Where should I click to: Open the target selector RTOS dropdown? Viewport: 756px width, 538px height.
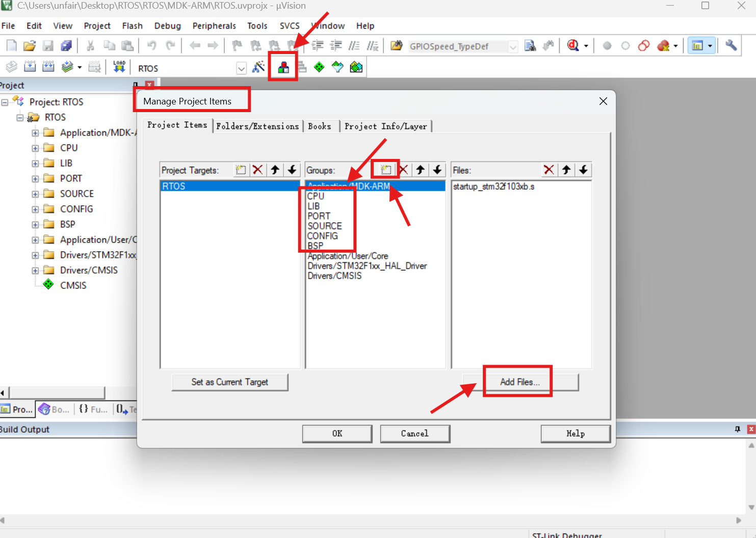[x=242, y=68]
